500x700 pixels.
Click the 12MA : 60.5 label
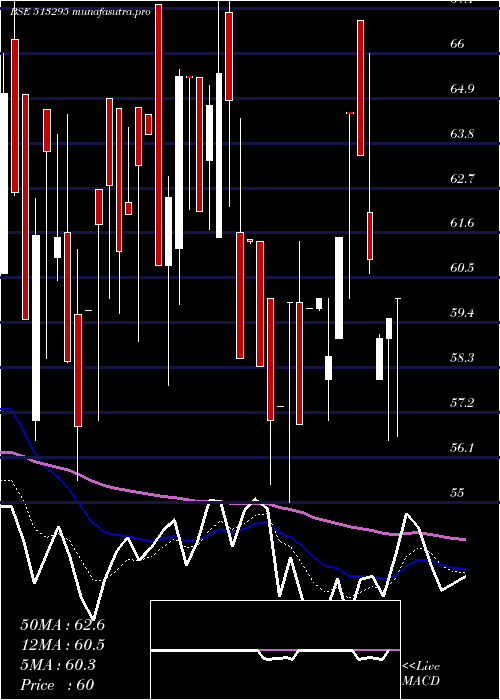coord(62,645)
